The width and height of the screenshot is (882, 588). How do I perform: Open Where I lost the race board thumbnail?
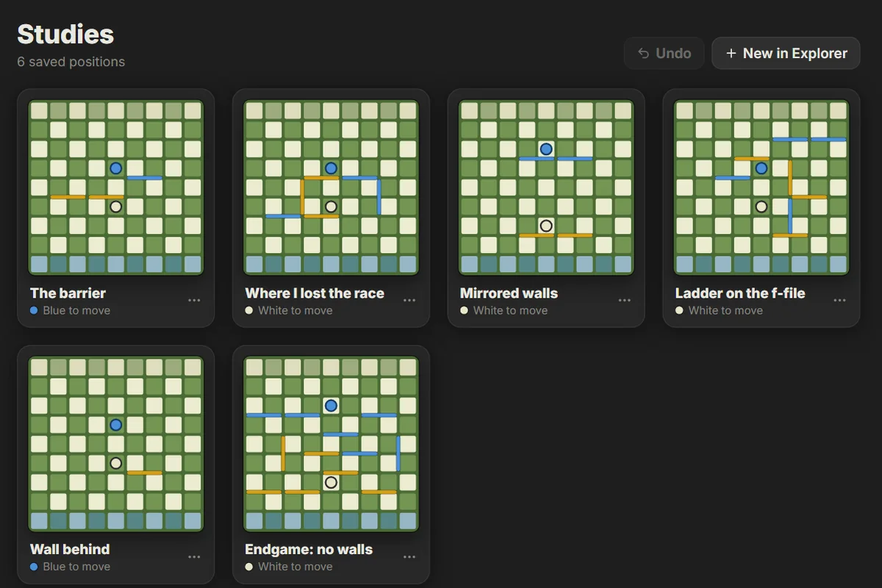tap(331, 187)
